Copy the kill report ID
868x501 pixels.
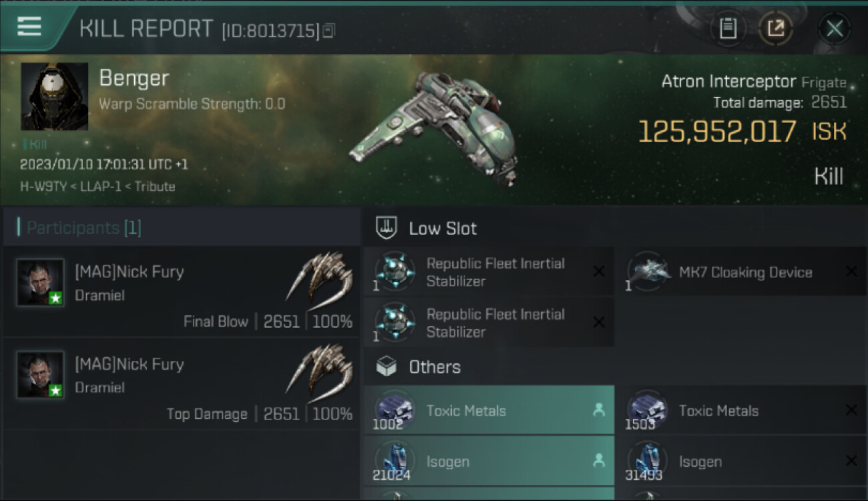[329, 31]
